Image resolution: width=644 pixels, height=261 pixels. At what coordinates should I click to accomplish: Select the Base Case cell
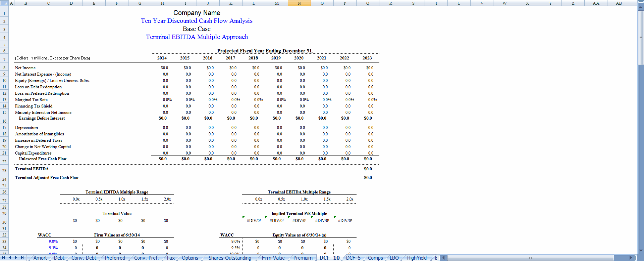197,29
